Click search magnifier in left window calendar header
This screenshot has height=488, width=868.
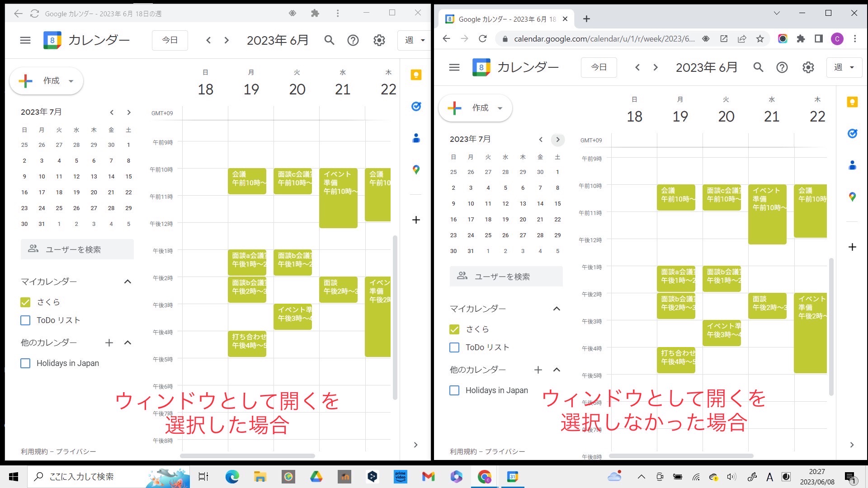[329, 40]
